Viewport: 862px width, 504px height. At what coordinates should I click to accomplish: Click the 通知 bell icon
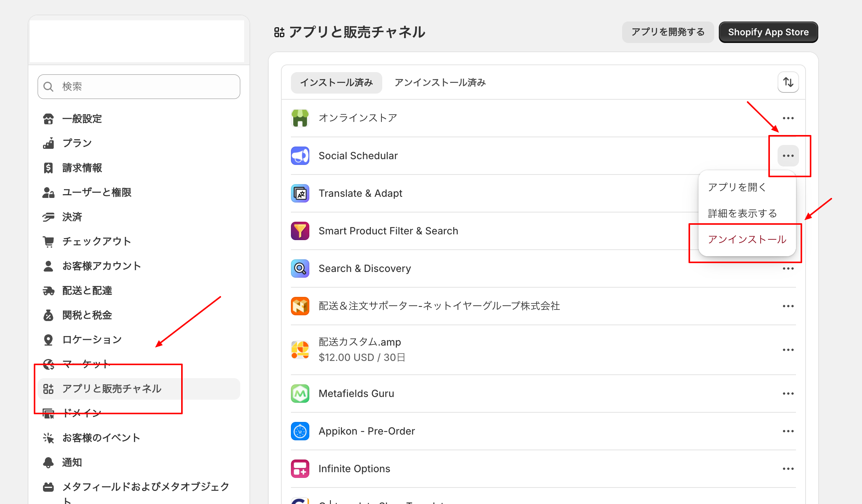[48, 463]
